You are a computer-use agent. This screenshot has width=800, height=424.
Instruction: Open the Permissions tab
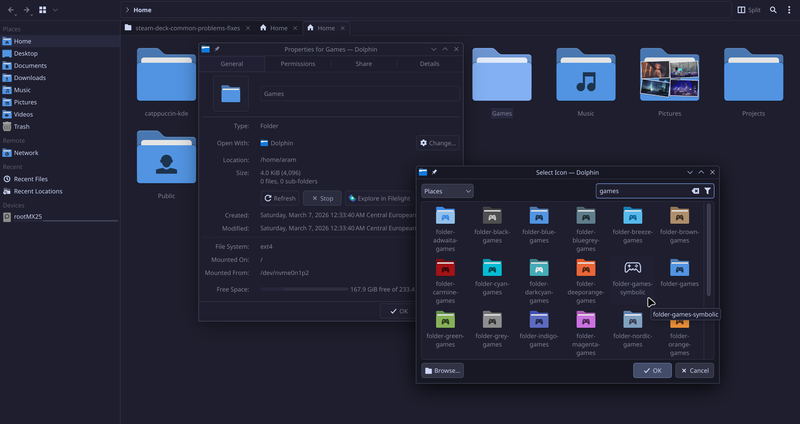point(298,64)
